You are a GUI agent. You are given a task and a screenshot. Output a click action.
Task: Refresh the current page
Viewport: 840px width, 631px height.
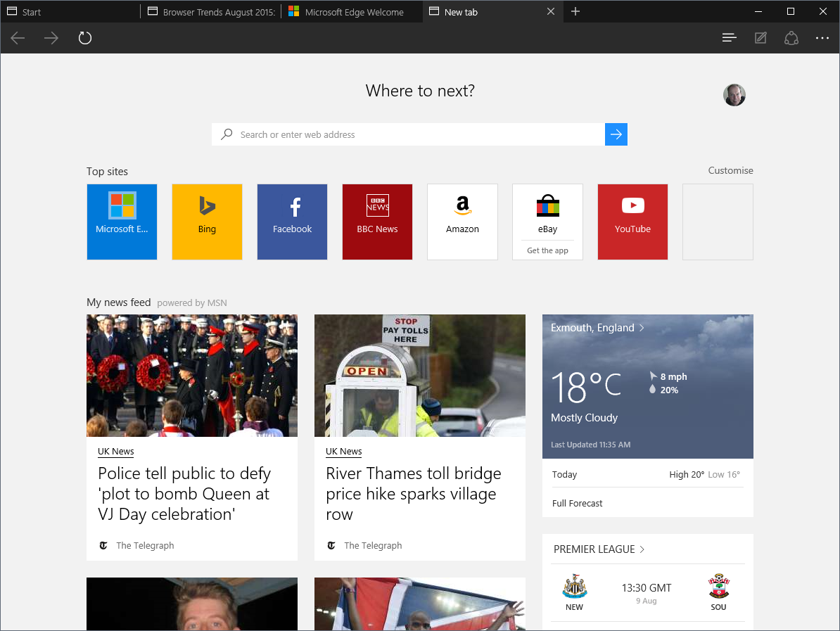(x=85, y=38)
